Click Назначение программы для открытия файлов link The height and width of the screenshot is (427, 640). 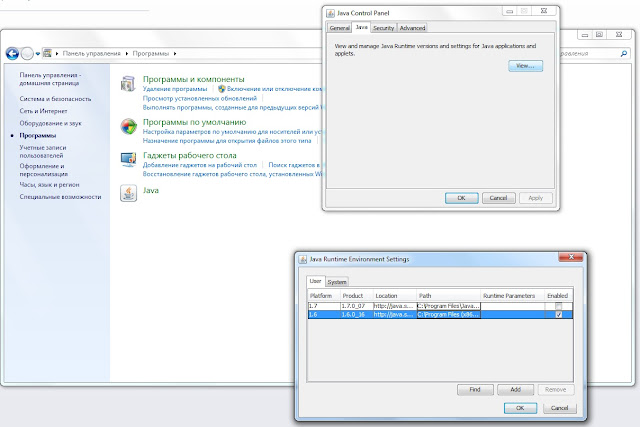pyautogui.click(x=227, y=141)
